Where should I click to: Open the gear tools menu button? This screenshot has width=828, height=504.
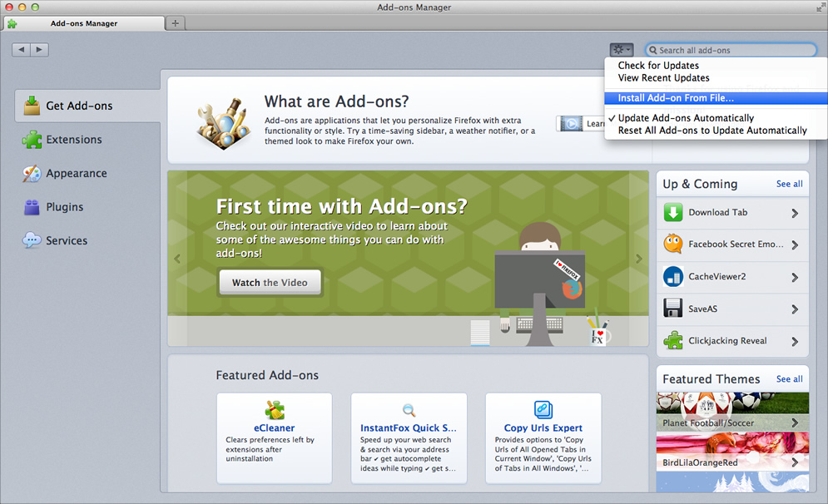pos(622,50)
